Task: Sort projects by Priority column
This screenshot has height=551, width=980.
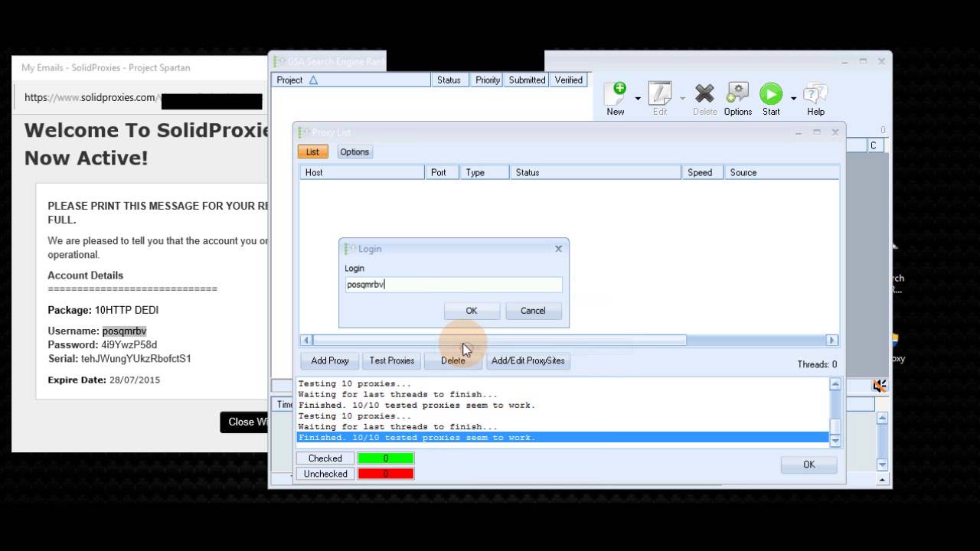Action: pos(488,80)
